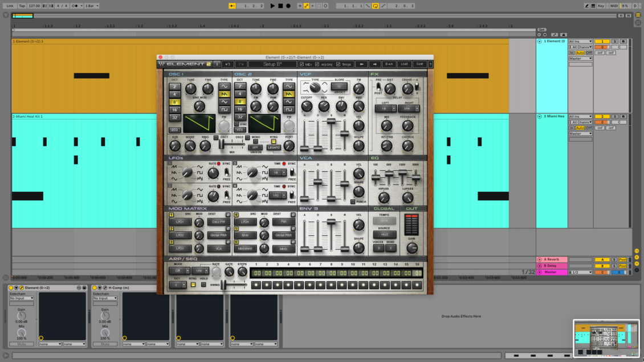Select 4' octave for OSC 1
This screenshot has height=362, width=644.
174,94
